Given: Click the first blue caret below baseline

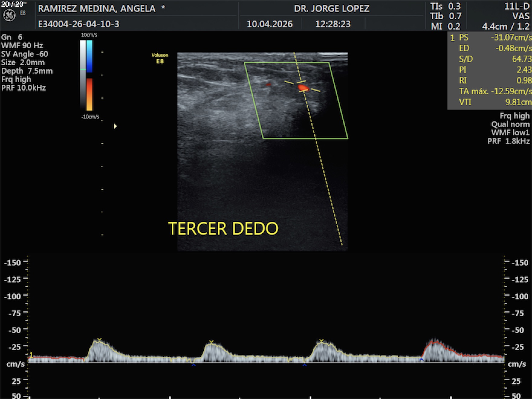Looking at the screenshot, I should point(193,365).
